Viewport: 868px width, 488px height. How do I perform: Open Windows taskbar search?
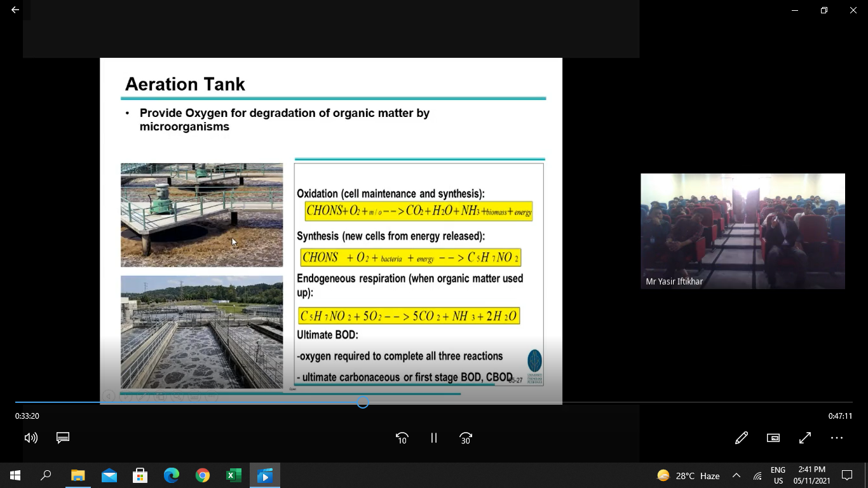tap(46, 475)
